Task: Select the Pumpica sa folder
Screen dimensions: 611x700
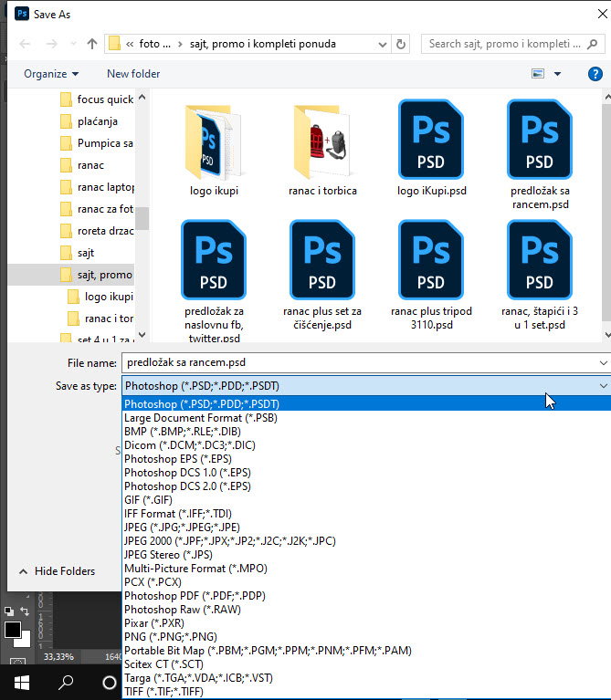Action: click(97, 143)
